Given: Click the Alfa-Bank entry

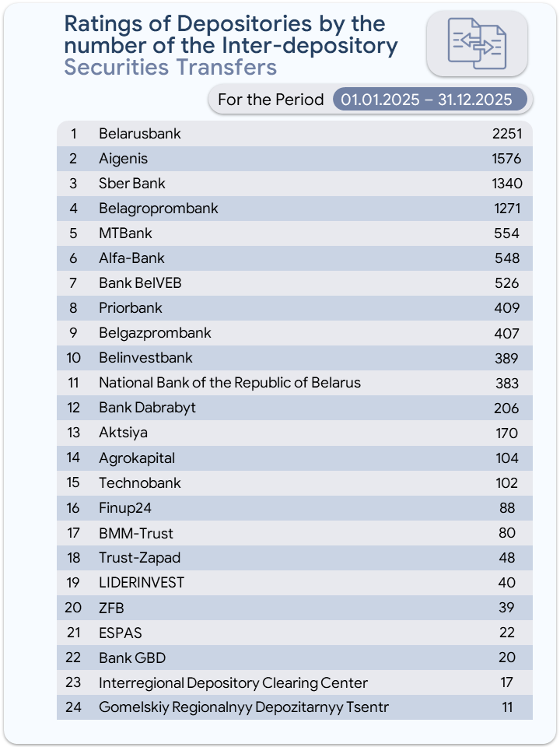Looking at the screenshot, I should coord(131,258).
